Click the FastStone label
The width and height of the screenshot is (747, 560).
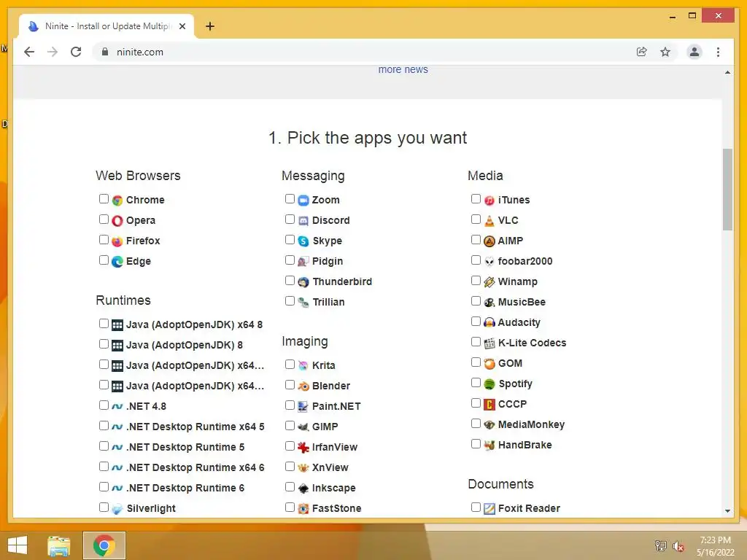tap(337, 508)
